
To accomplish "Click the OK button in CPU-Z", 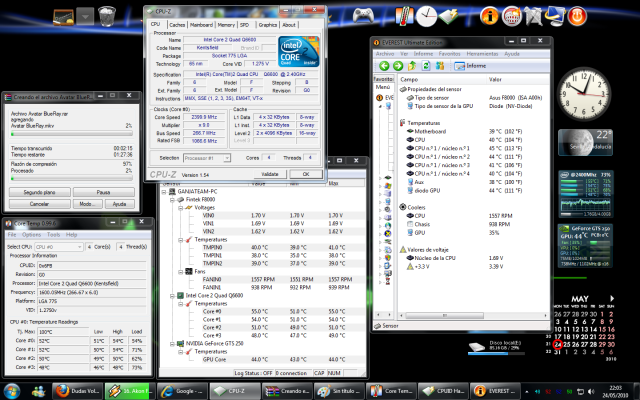I will click(x=306, y=174).
